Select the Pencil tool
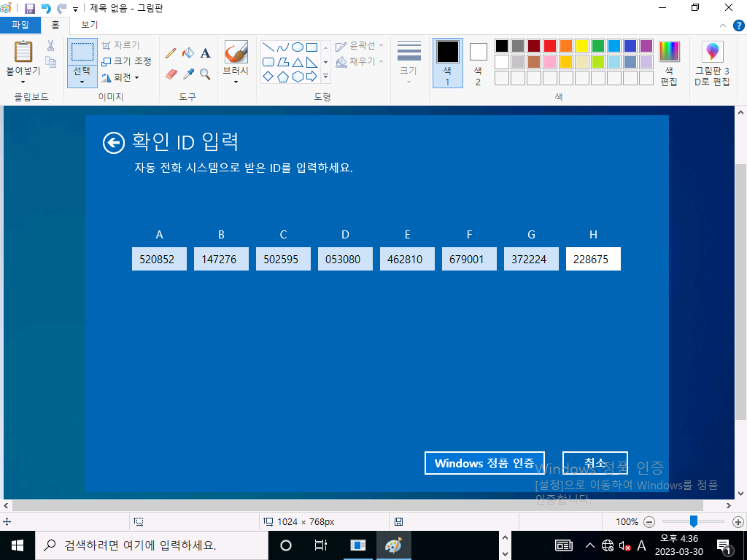 coord(171,52)
